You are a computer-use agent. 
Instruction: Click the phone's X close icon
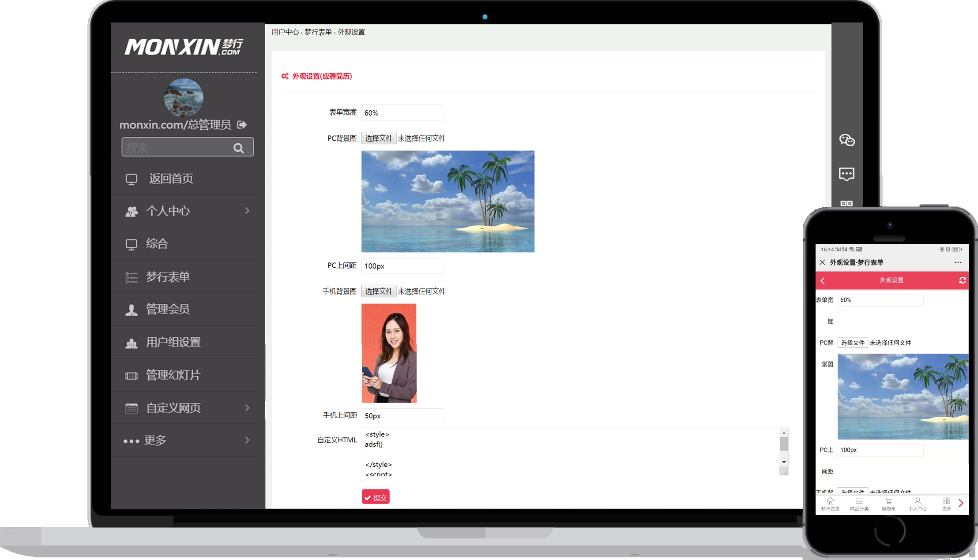pyautogui.click(x=822, y=262)
